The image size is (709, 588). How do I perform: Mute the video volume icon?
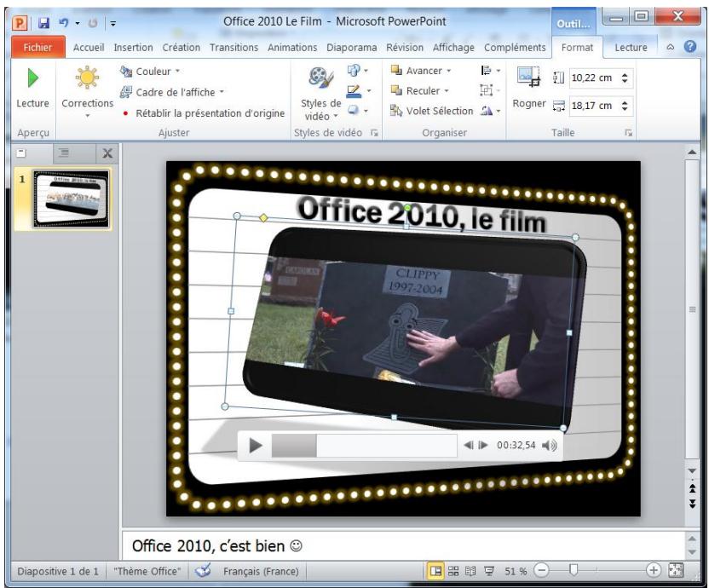(x=550, y=446)
